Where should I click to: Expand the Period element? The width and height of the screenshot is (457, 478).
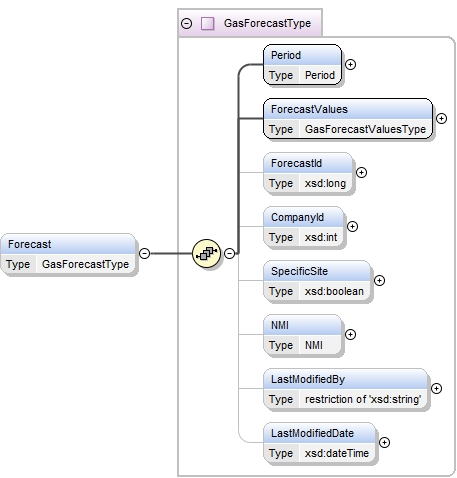[350, 64]
